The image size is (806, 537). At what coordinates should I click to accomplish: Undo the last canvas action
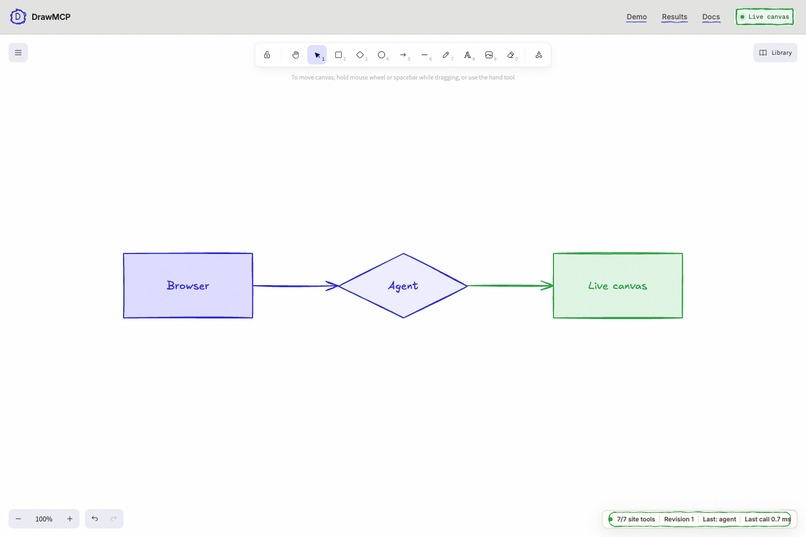click(95, 519)
